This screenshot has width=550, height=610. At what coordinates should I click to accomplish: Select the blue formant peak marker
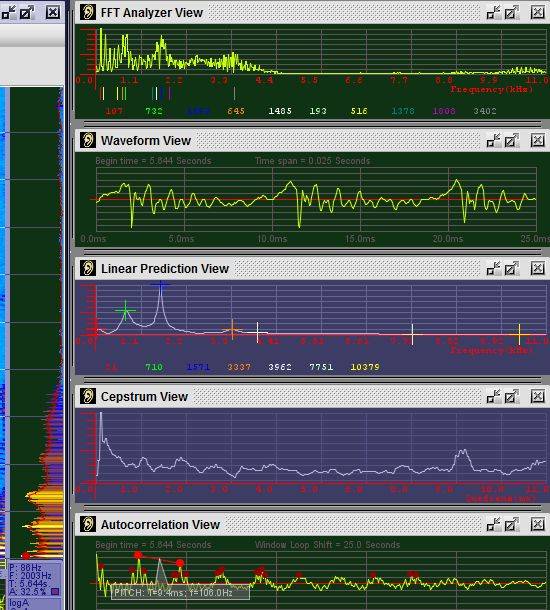(161, 285)
